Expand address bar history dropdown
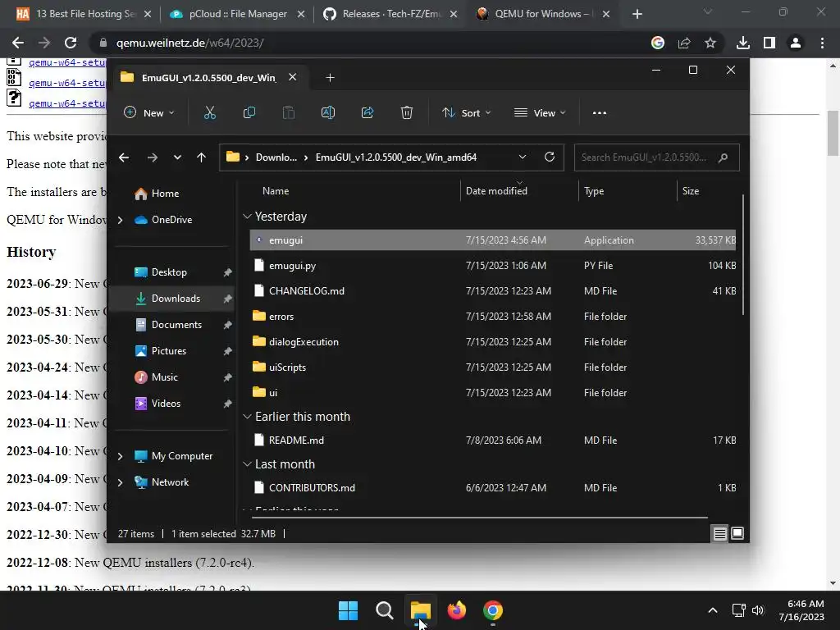Viewport: 840px width, 630px height. (x=523, y=157)
